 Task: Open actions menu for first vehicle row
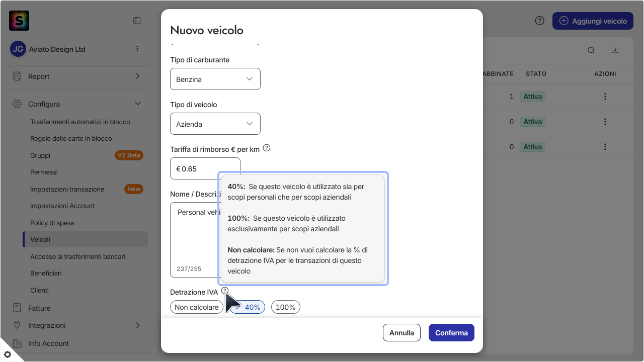(x=605, y=97)
